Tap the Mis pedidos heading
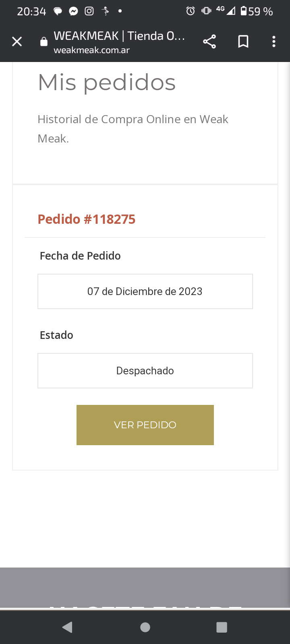This screenshot has width=290, height=644. point(107,83)
